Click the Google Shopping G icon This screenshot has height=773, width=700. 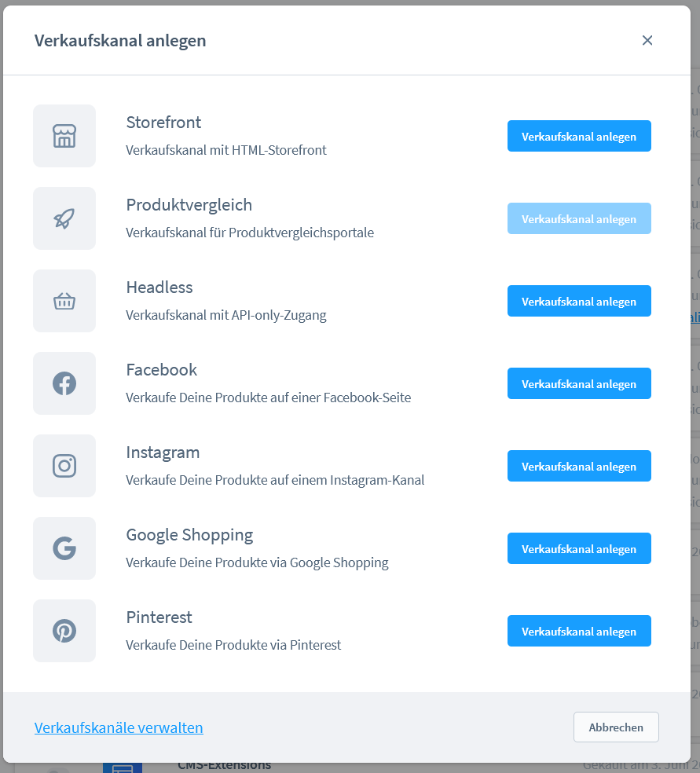64,548
